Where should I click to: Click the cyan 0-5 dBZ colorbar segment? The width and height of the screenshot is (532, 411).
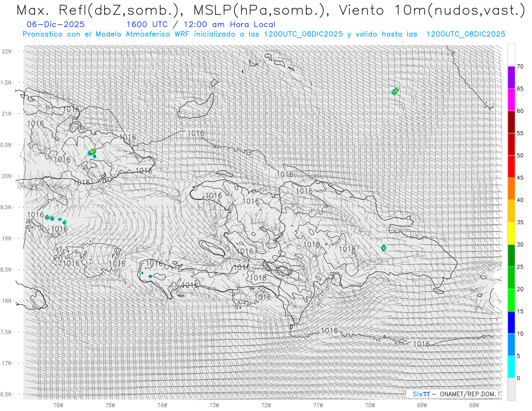(511, 367)
